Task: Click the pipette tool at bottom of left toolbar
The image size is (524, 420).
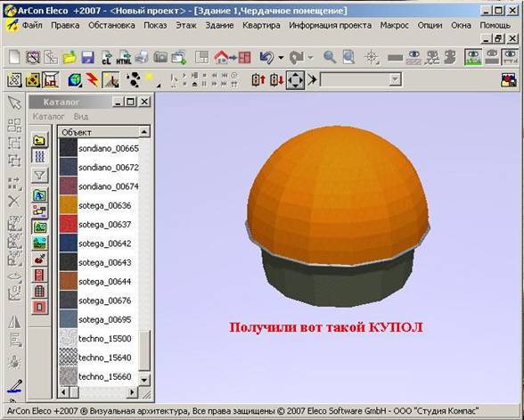Action: click(x=14, y=386)
